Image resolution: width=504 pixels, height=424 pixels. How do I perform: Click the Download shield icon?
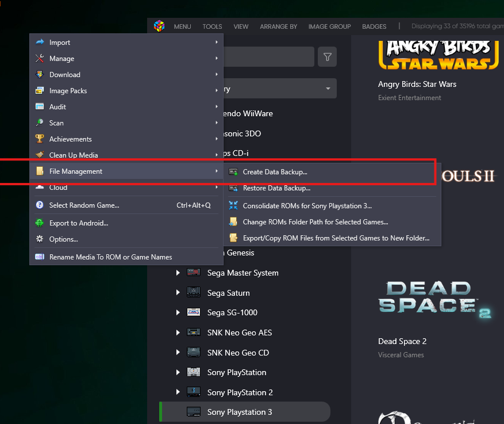pos(40,74)
